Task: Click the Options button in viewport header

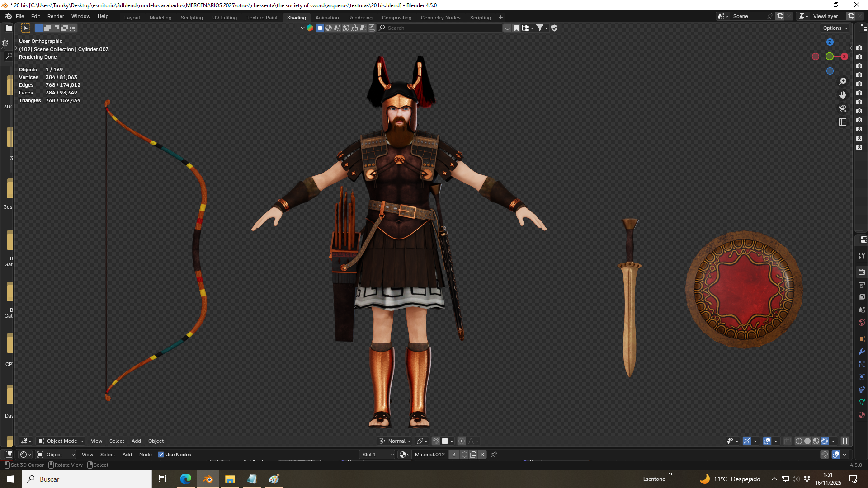Action: click(835, 28)
